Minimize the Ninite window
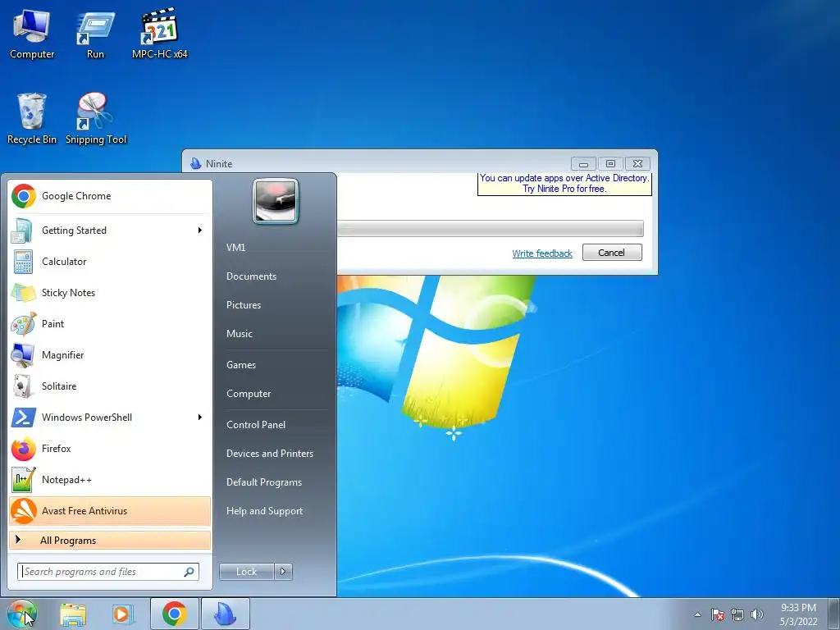Viewport: 840px width, 630px height. pyautogui.click(x=584, y=163)
